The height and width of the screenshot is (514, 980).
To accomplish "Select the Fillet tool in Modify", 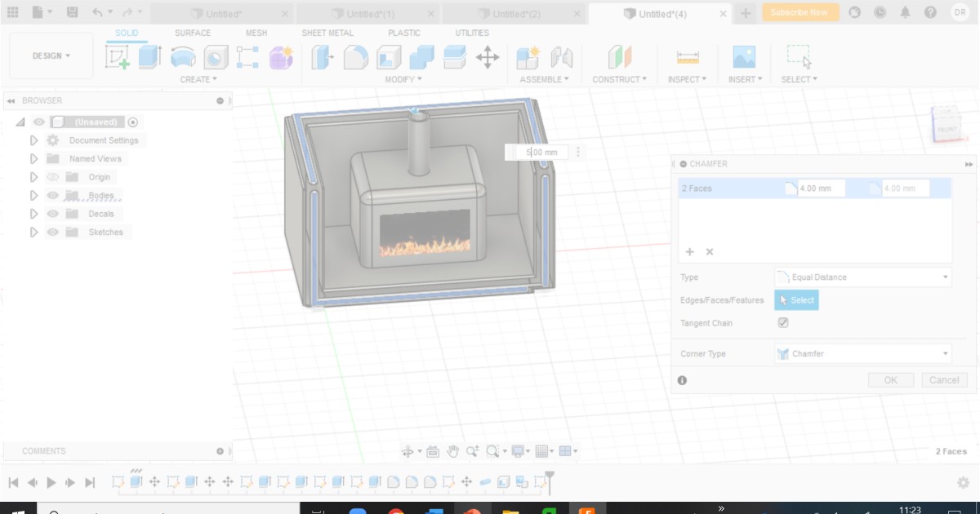I will pyautogui.click(x=356, y=57).
